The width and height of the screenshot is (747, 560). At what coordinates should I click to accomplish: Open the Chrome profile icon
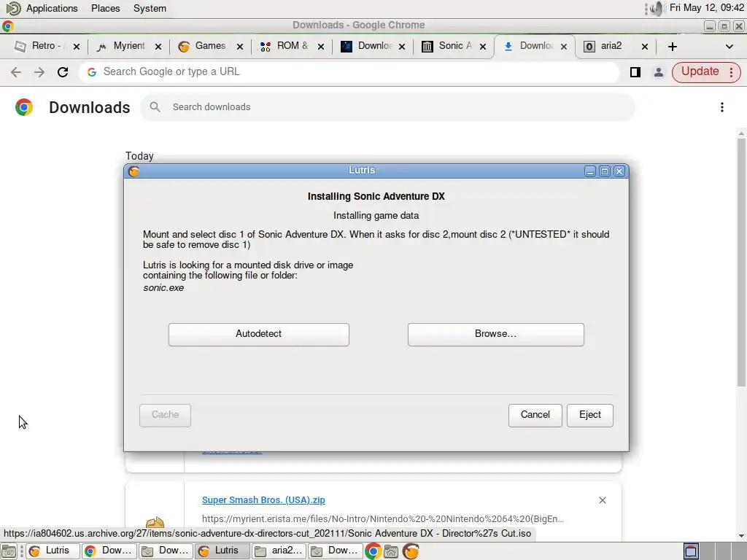tap(659, 72)
